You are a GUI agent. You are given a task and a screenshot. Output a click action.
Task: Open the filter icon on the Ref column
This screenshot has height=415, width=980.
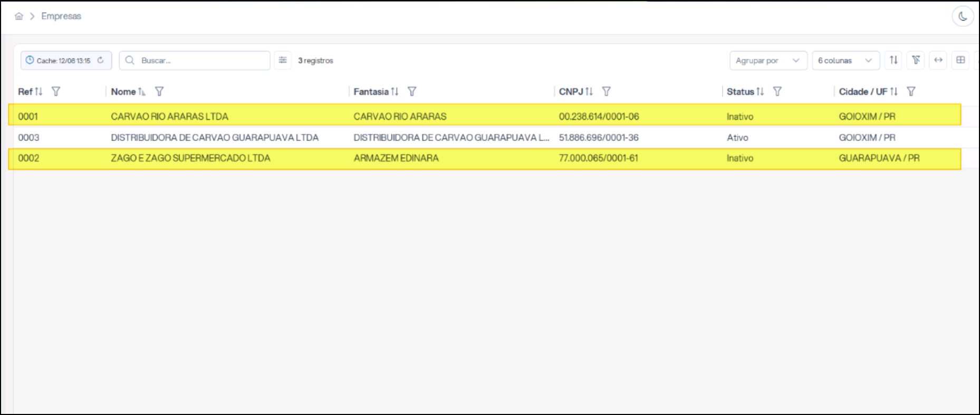pyautogui.click(x=56, y=91)
